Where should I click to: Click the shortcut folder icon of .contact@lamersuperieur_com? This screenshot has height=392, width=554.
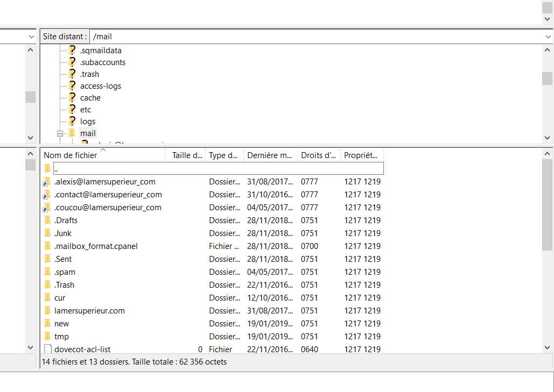coord(47,195)
